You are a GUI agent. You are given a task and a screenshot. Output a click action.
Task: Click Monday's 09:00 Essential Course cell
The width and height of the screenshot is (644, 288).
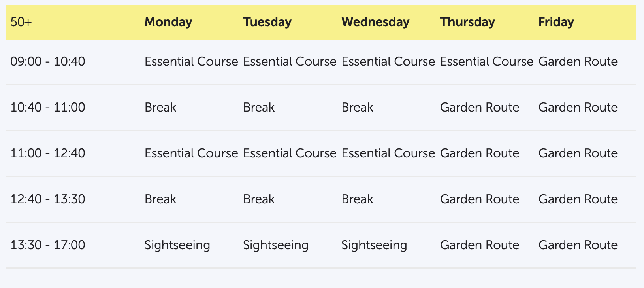191,62
